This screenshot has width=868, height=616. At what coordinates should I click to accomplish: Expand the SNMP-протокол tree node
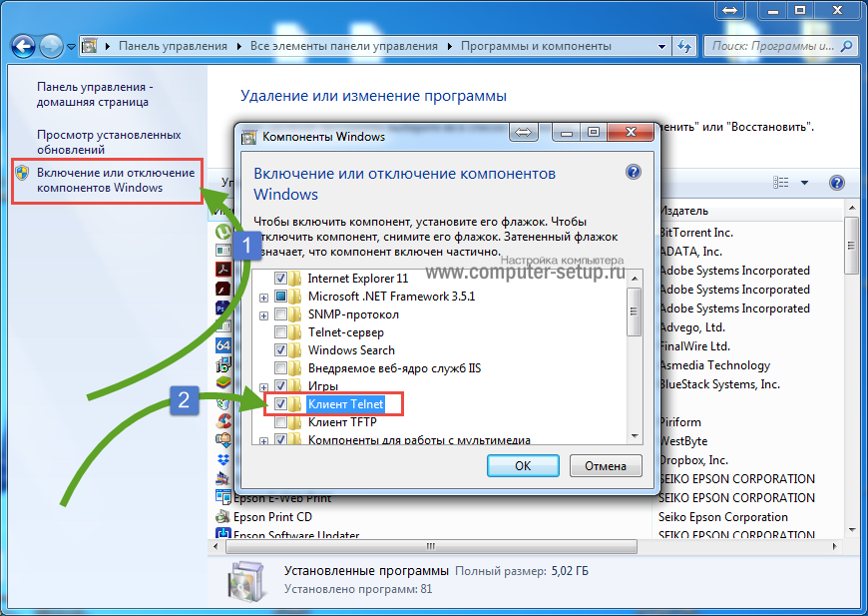coord(264,315)
